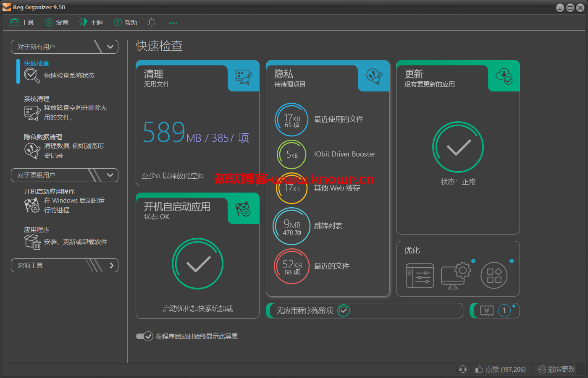Open the 主题 menu
This screenshot has width=588, height=378.
[91, 22]
